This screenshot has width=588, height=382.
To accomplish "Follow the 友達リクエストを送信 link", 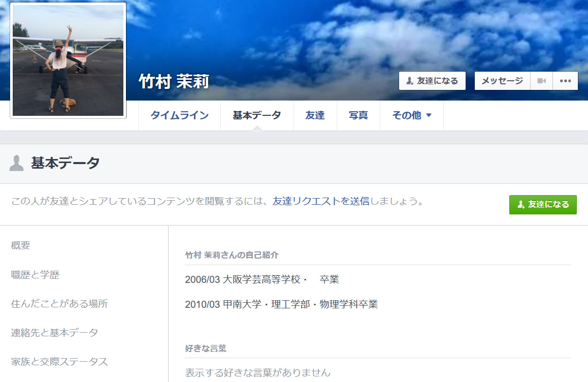I will pos(321,201).
